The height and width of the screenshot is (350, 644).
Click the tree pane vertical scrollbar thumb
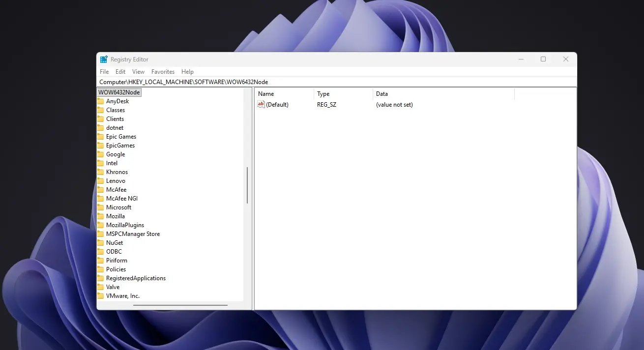pos(247,185)
